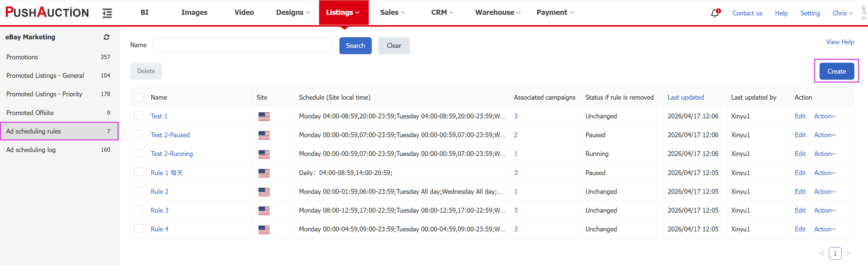The image size is (868, 265).
Task: Open Action dropdown for Test 1 row
Action: click(x=824, y=116)
